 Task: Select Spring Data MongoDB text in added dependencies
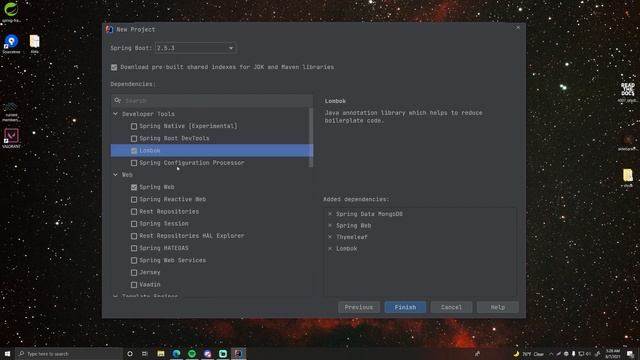click(369, 214)
